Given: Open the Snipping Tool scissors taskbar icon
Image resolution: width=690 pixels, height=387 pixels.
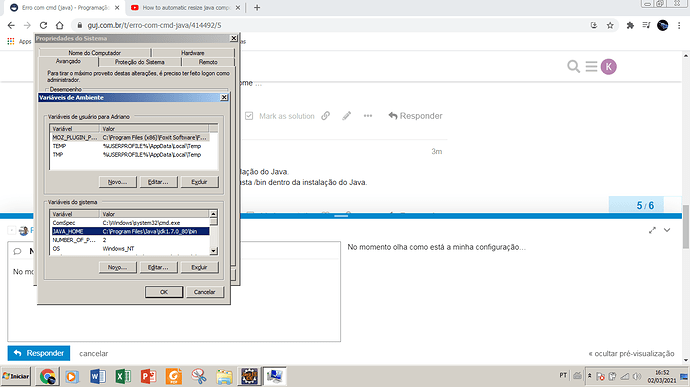Looking at the screenshot, I should click(199, 376).
